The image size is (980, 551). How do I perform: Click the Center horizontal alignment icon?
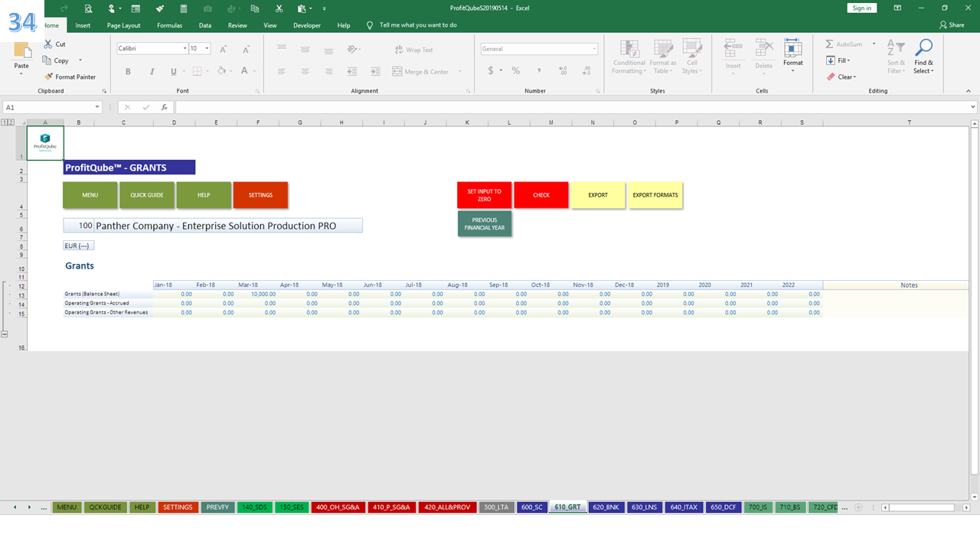[x=305, y=71]
